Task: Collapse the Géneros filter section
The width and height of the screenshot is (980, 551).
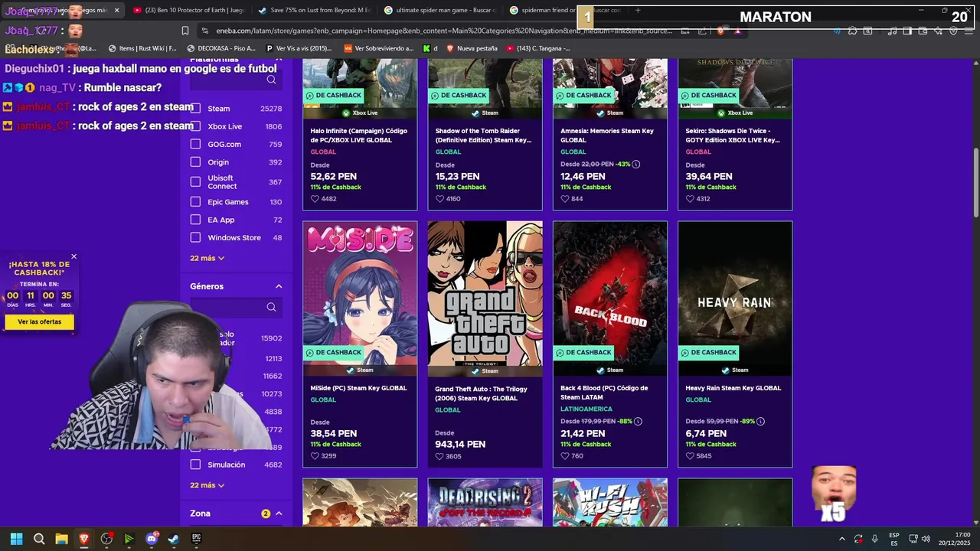Action: (279, 286)
